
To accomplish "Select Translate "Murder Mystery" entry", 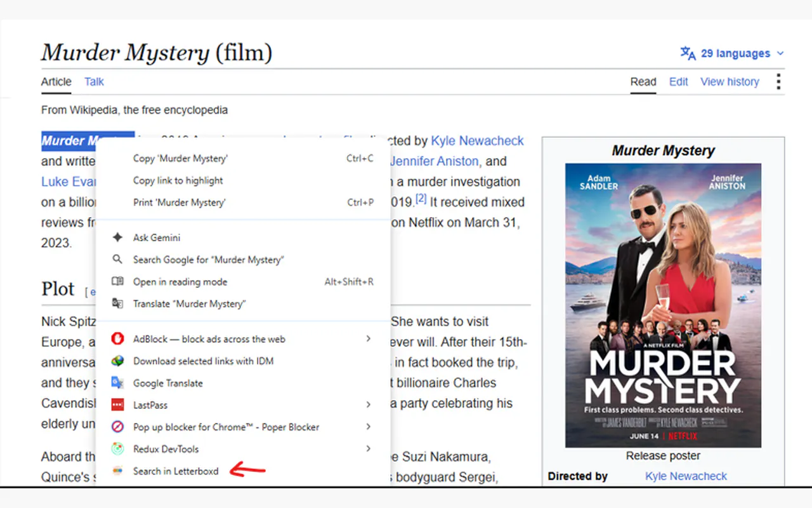I will pyautogui.click(x=243, y=304).
